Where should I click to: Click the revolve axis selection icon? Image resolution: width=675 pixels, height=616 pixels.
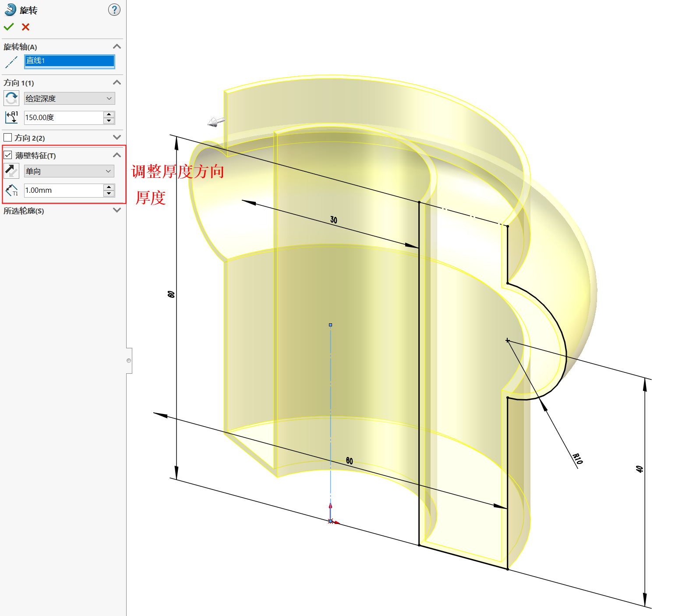point(11,62)
